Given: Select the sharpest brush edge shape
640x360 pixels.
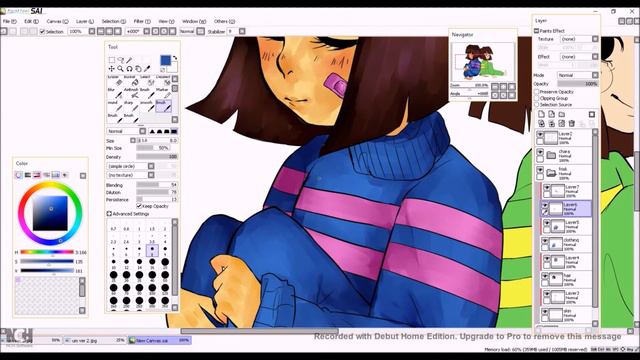Looking at the screenshot, I should pos(152,131).
